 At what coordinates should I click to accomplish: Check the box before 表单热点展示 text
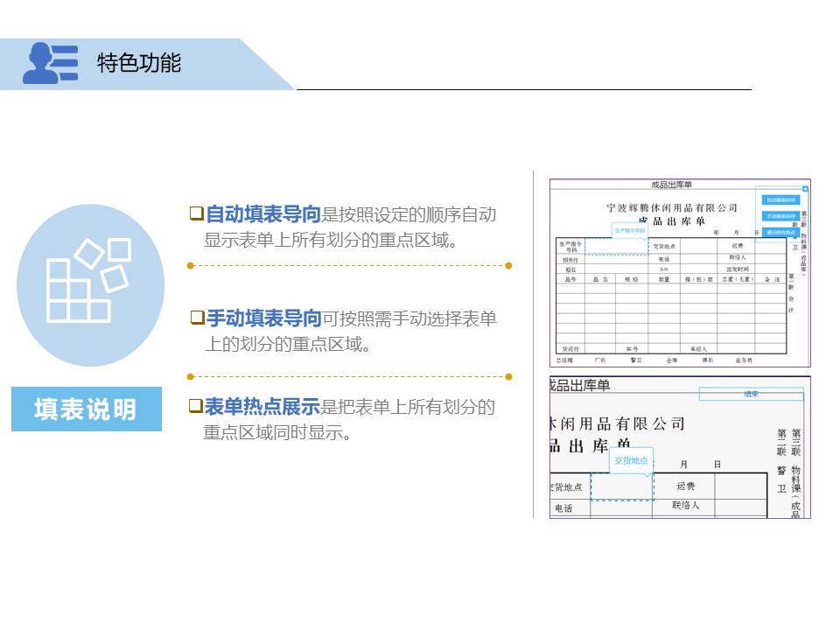[x=194, y=406]
